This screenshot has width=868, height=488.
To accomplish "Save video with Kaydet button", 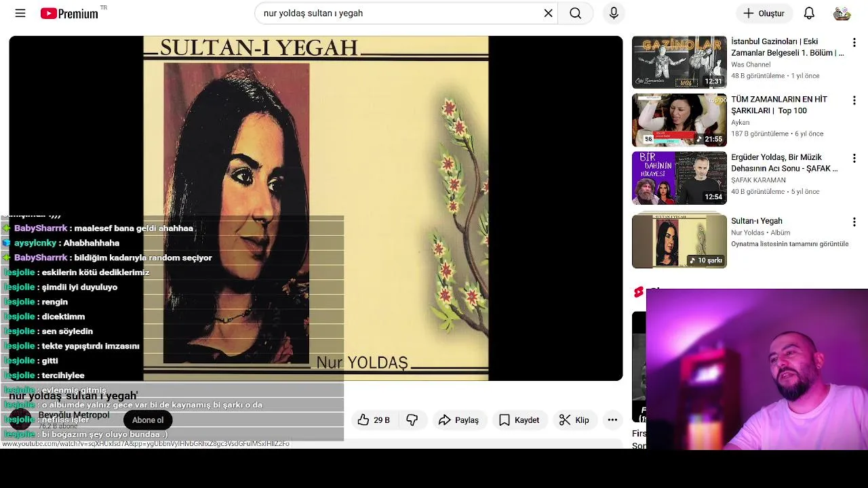I will coord(519,420).
